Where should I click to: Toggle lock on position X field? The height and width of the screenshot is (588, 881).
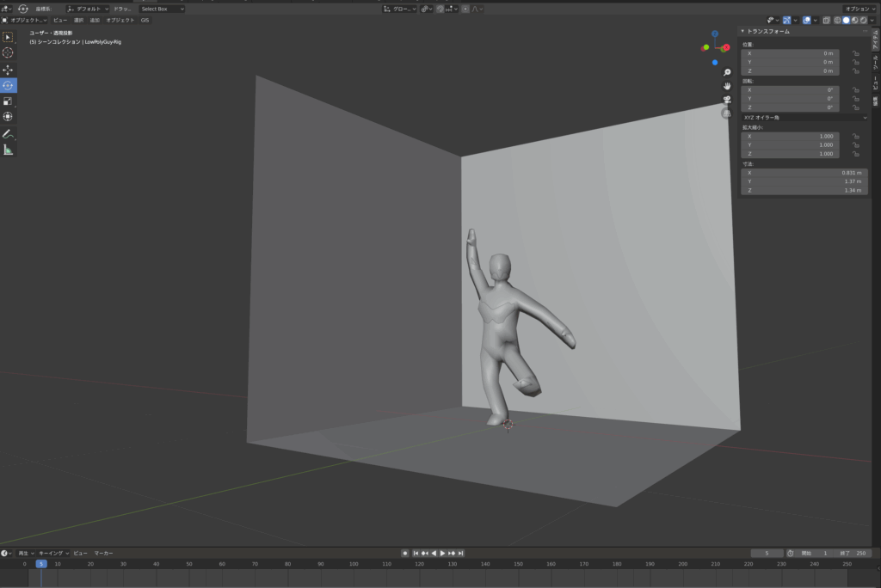pyautogui.click(x=855, y=53)
